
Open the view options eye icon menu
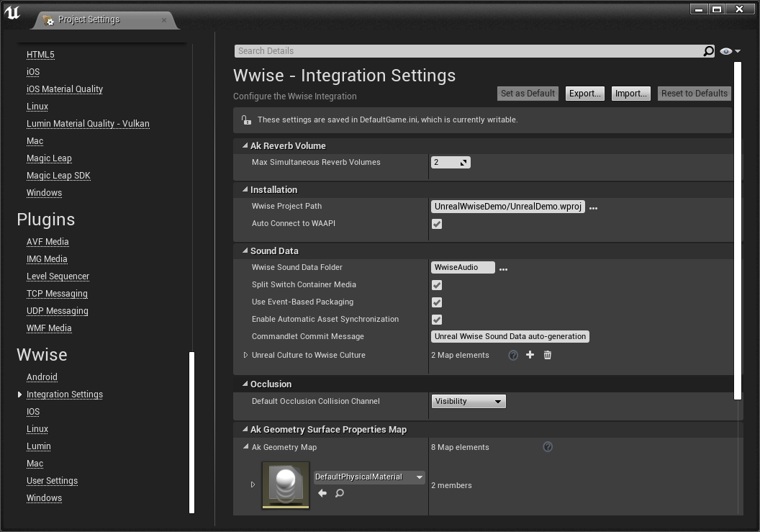pos(730,51)
